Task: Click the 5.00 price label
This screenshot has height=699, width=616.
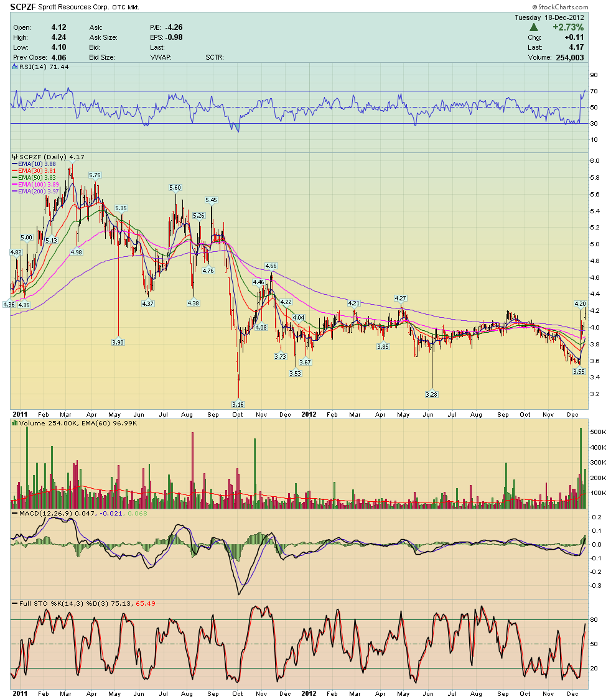Action: tap(26, 237)
